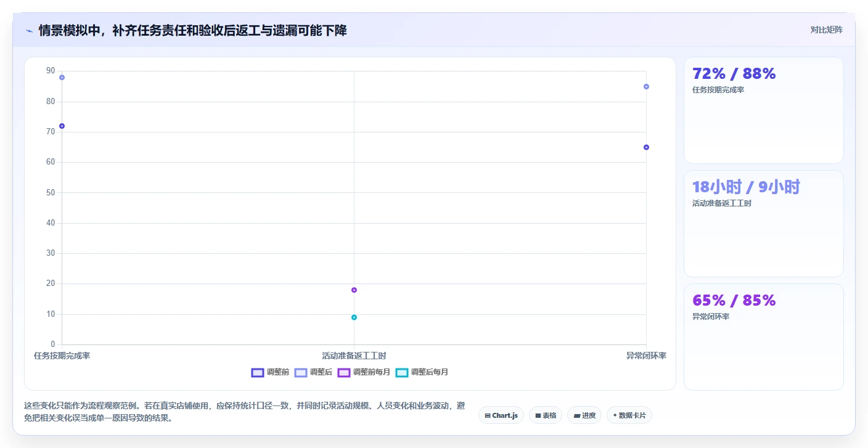Click the y-axis value 50
Viewport: 868px width, 448px height.
click(51, 192)
